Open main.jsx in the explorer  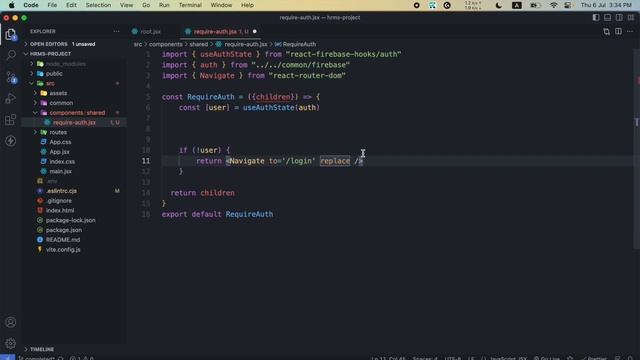tap(60, 171)
